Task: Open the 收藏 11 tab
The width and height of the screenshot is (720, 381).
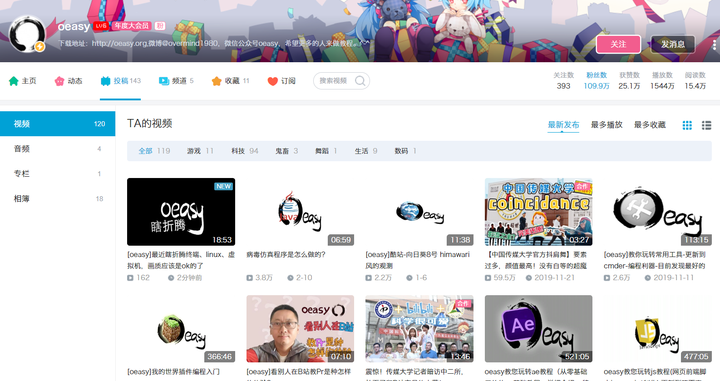Action: 231,81
